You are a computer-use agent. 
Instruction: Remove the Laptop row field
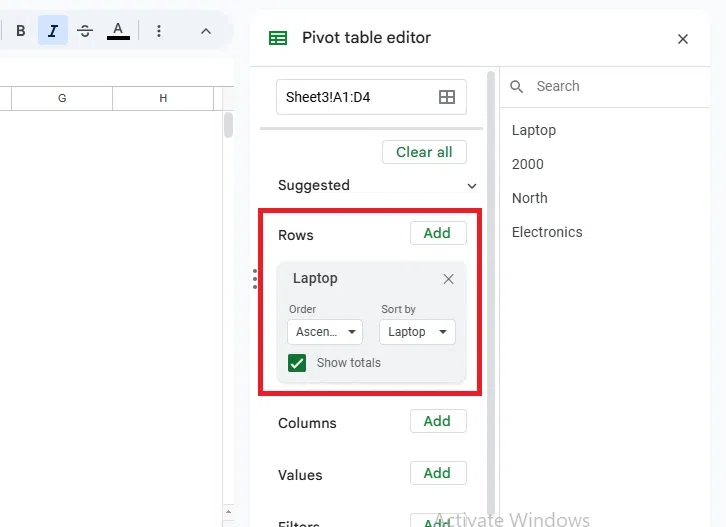coord(448,279)
